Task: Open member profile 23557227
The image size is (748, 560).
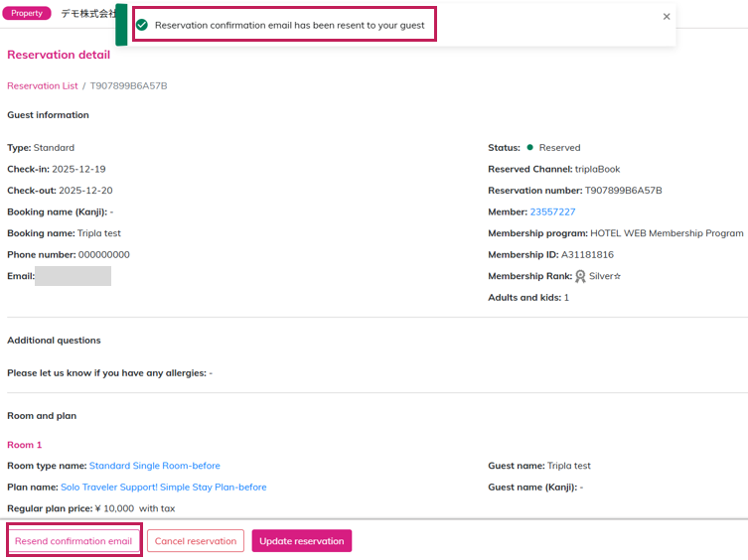Action: pos(552,211)
